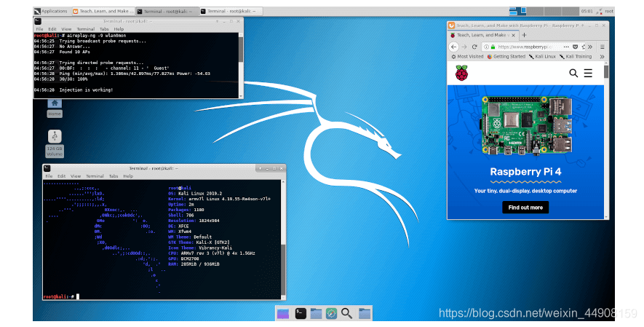The image size is (644, 327).
Task: Open a new Firefox tab
Action: click(524, 36)
